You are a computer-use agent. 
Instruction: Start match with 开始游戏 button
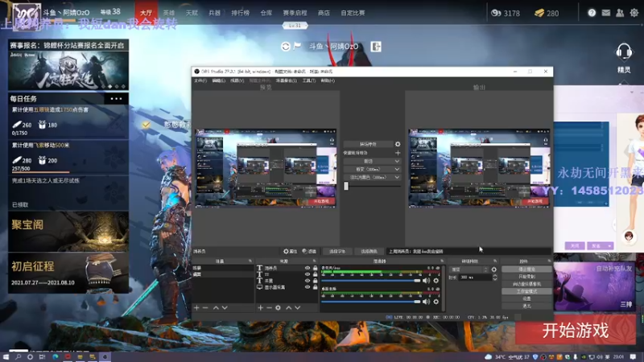[x=575, y=331]
